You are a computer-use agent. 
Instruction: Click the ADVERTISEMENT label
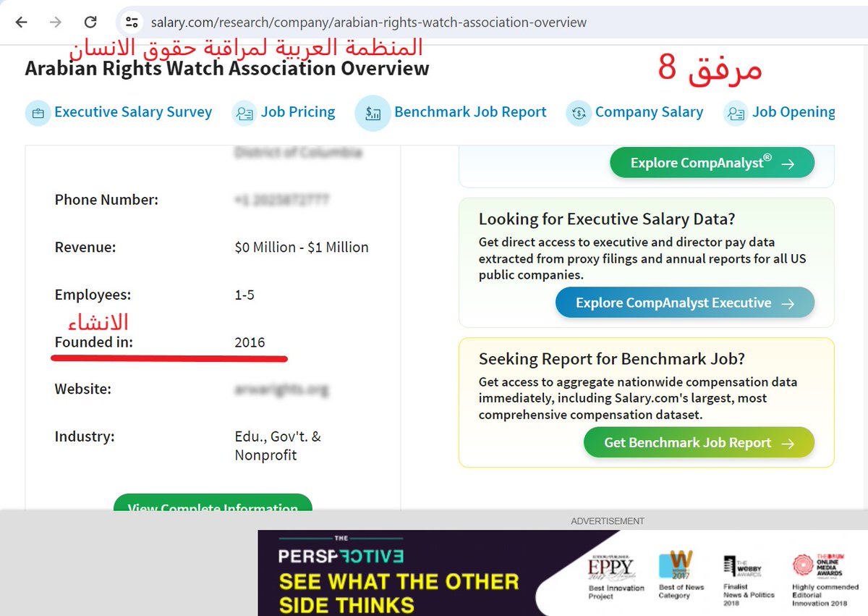pyautogui.click(x=608, y=521)
